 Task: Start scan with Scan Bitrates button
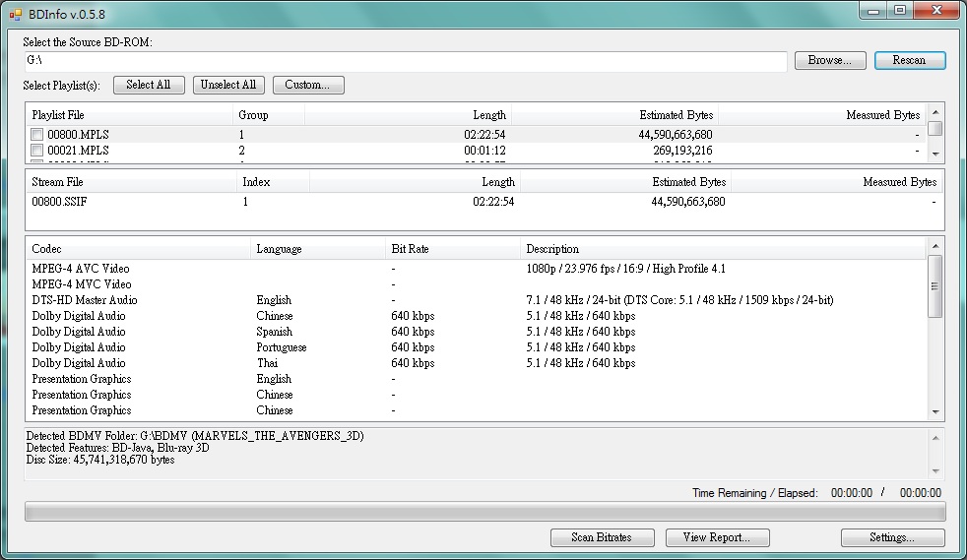(x=602, y=537)
